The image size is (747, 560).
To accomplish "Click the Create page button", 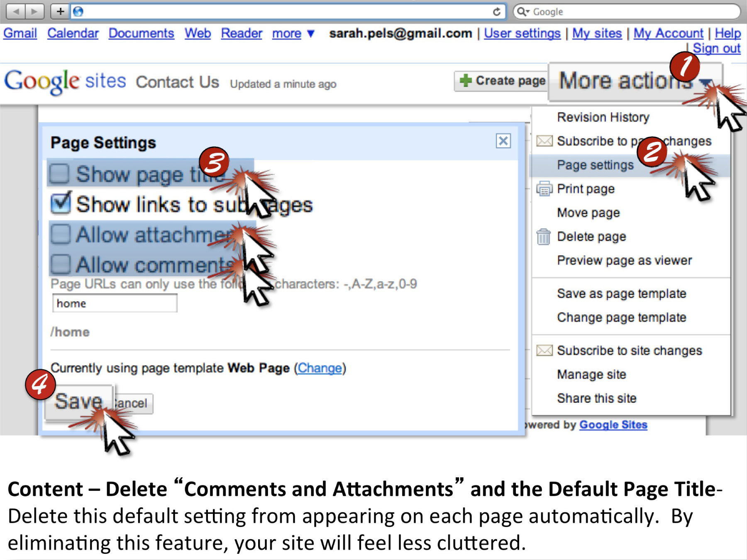I will click(x=502, y=81).
